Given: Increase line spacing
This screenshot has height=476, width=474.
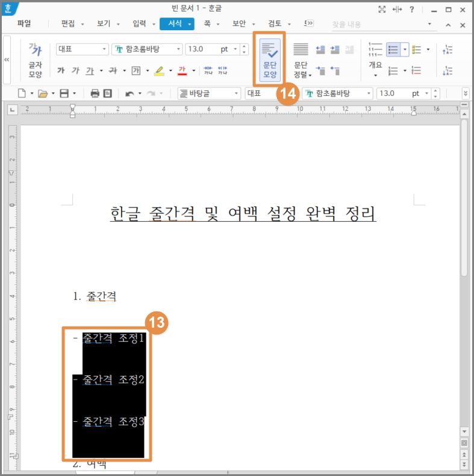Looking at the screenshot, I should (x=447, y=49).
